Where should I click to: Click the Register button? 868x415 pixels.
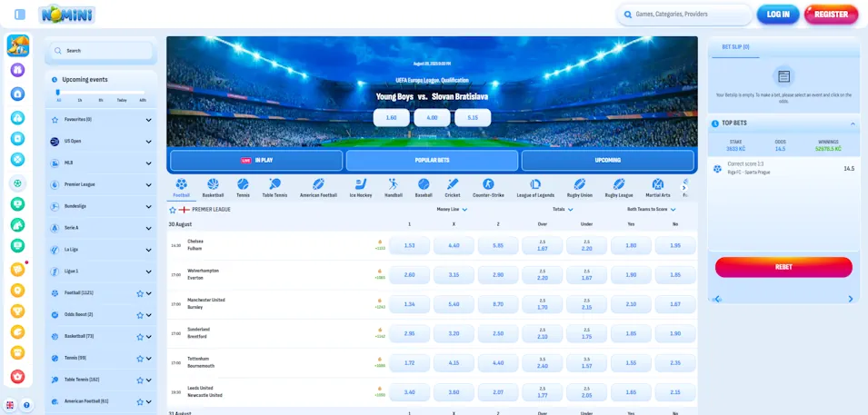click(x=831, y=15)
